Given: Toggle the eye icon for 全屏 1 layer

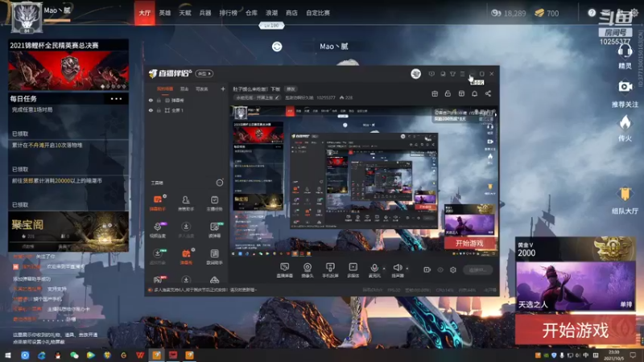Looking at the screenshot, I should [151, 110].
